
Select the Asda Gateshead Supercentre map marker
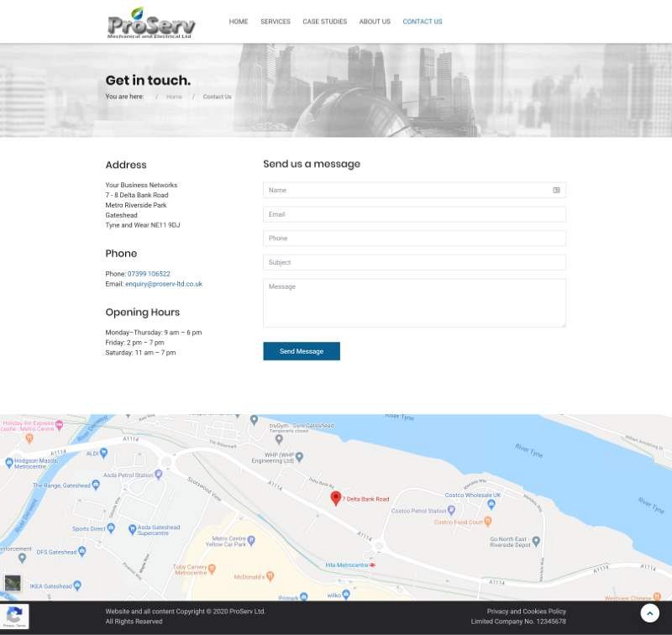click(133, 529)
